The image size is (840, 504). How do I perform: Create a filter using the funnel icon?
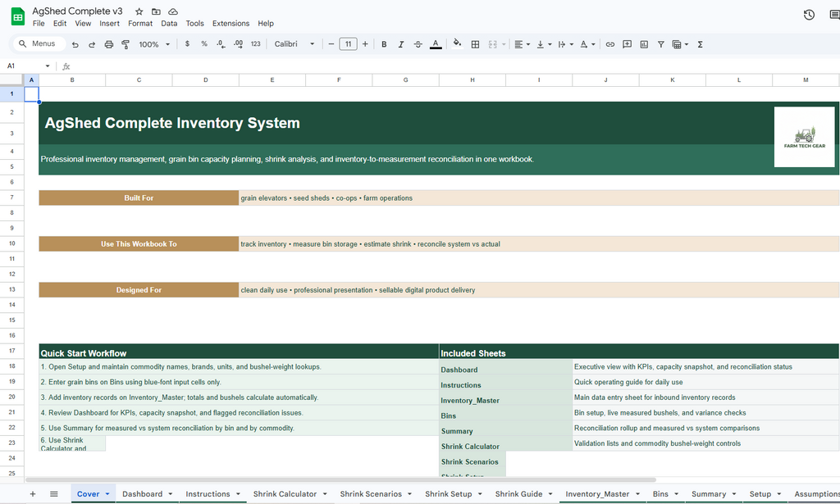[660, 44]
